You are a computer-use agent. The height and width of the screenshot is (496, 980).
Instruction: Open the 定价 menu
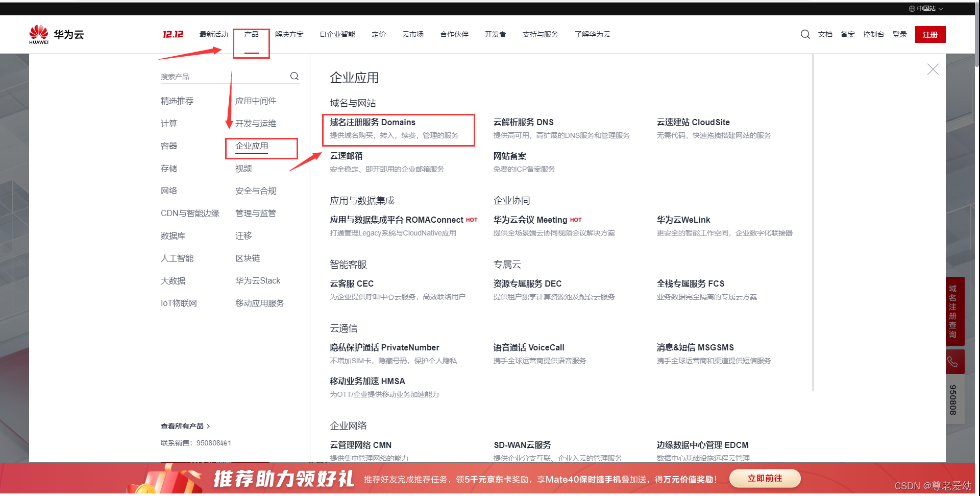click(x=379, y=34)
